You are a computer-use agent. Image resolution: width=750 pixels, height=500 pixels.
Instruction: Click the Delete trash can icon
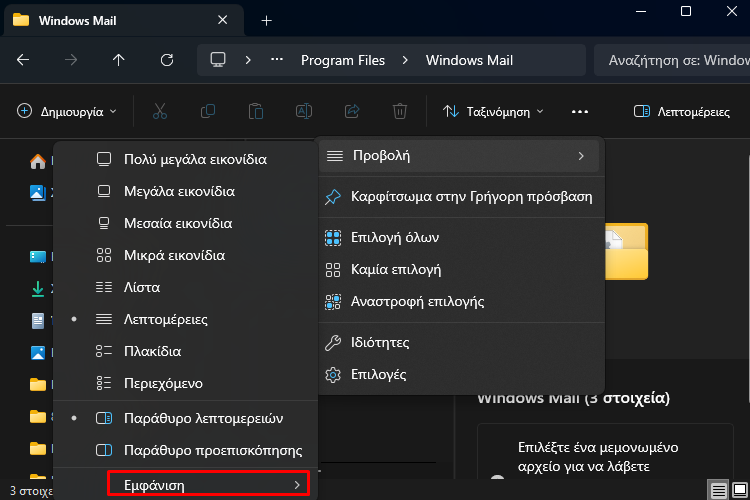coord(400,111)
